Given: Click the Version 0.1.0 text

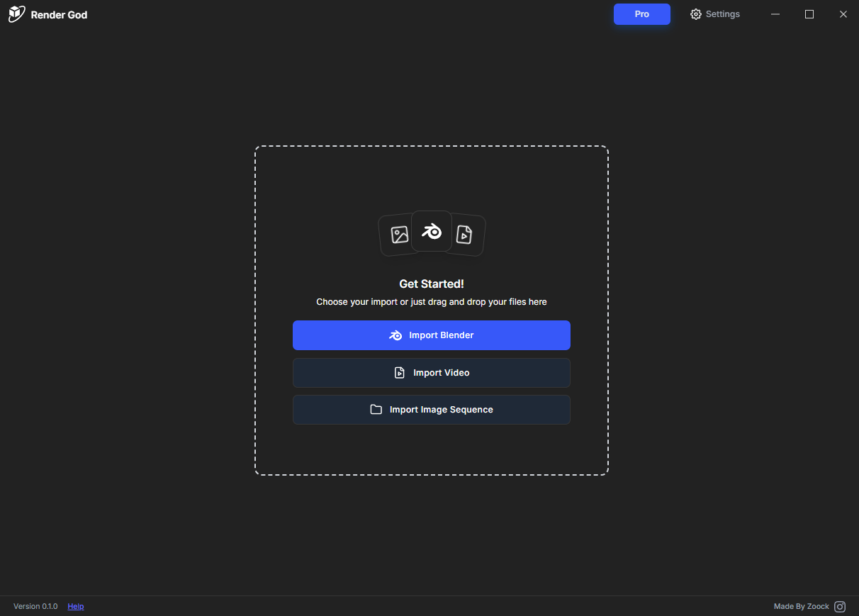Looking at the screenshot, I should pyautogui.click(x=35, y=606).
